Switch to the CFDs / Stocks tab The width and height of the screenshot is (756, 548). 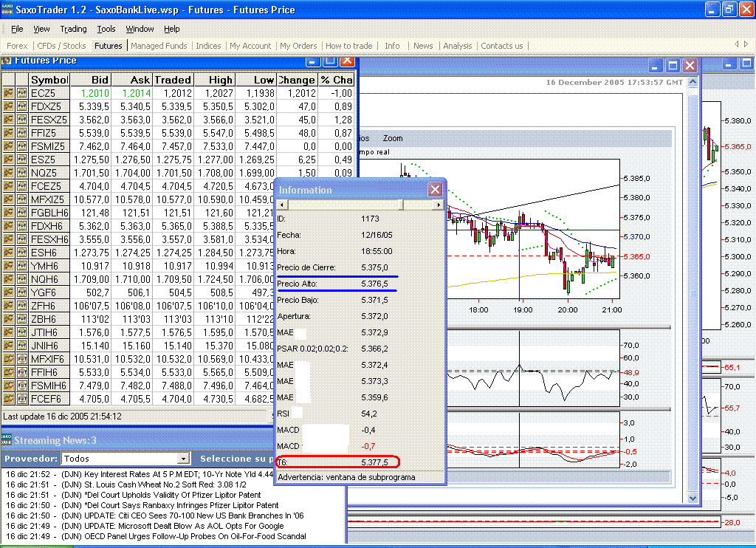click(61, 46)
